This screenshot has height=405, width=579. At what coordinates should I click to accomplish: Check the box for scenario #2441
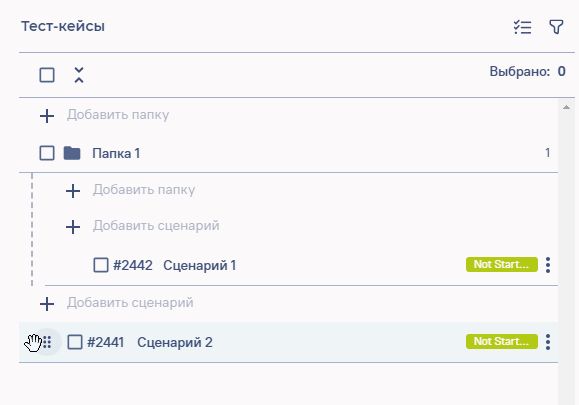75,342
